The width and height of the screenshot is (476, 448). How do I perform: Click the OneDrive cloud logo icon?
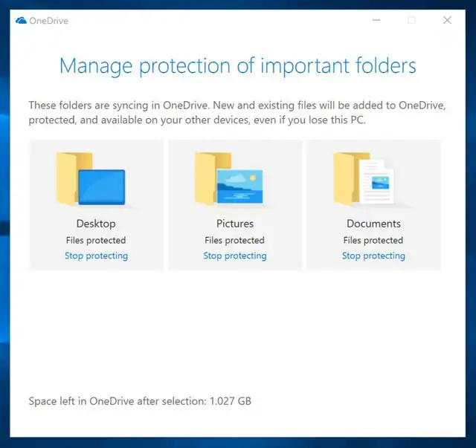(x=21, y=21)
